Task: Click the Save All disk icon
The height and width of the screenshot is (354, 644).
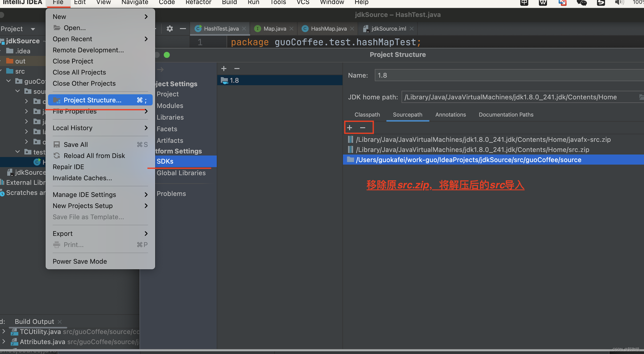Action: click(57, 145)
